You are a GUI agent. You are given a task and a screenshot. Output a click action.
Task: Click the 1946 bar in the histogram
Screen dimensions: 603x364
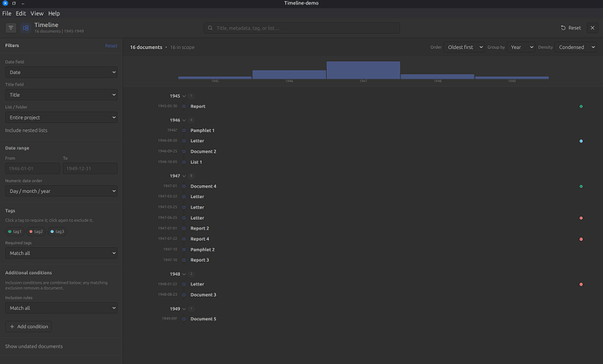tap(289, 74)
